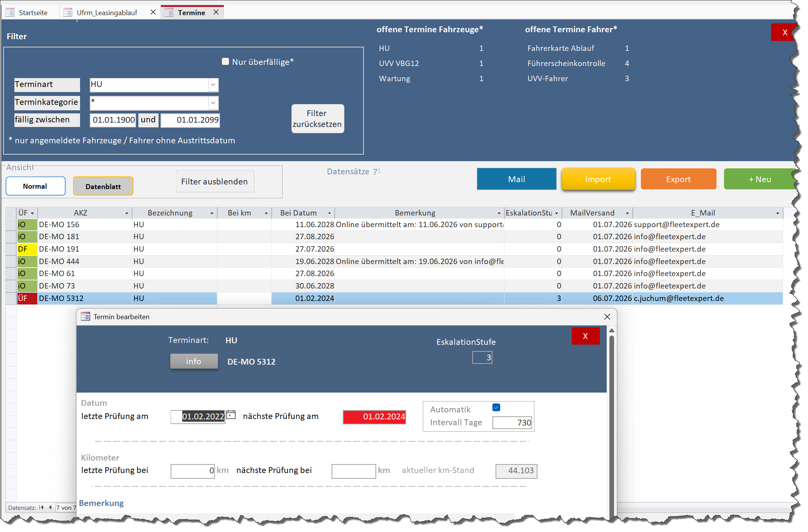Click the orange Export button

[678, 179]
